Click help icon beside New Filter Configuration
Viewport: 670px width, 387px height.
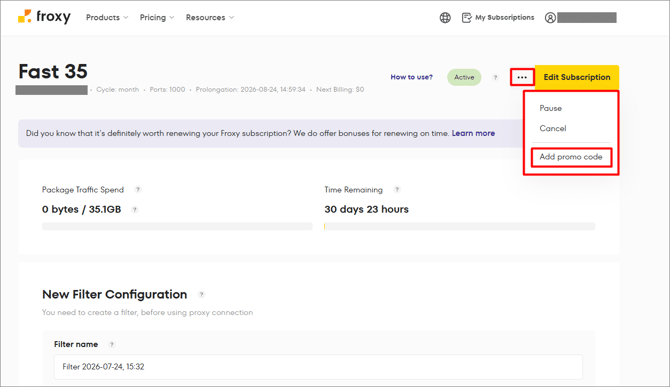(x=201, y=294)
